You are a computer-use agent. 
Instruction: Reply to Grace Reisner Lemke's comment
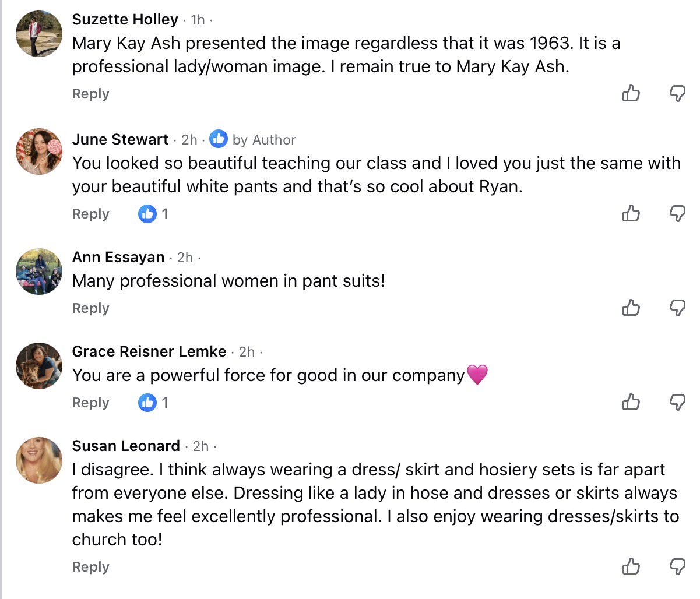(90, 403)
